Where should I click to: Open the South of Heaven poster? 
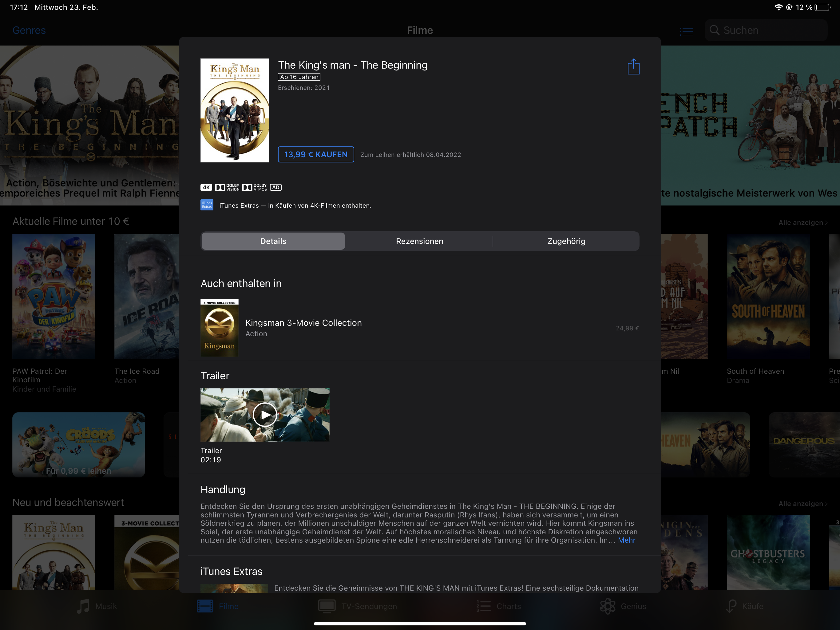tap(767, 296)
